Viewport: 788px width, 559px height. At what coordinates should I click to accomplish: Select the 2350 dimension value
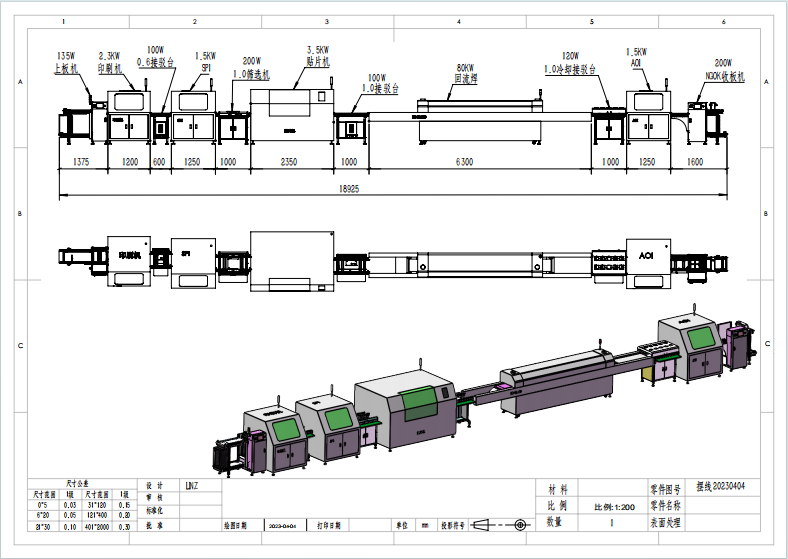[288, 161]
